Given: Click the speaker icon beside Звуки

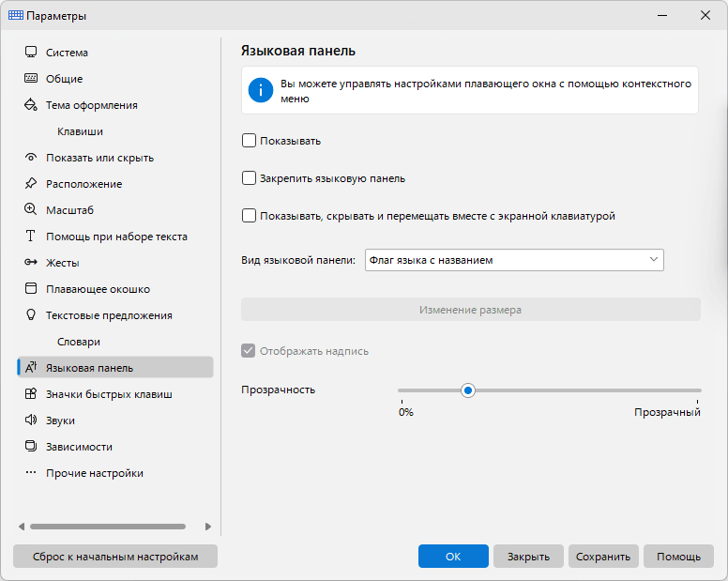Looking at the screenshot, I should coord(31,420).
